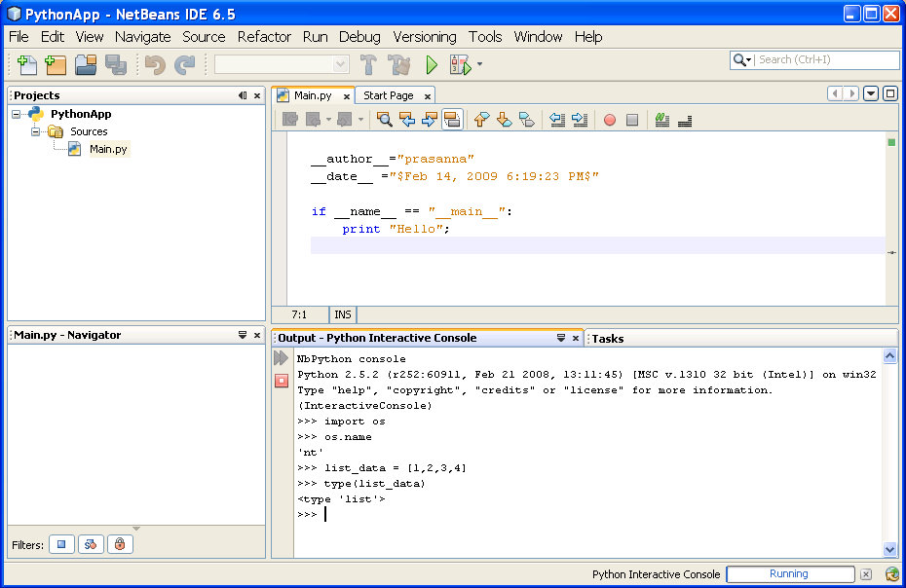Switch to the Tasks tab
Viewport: 906px width, 588px height.
[x=607, y=339]
